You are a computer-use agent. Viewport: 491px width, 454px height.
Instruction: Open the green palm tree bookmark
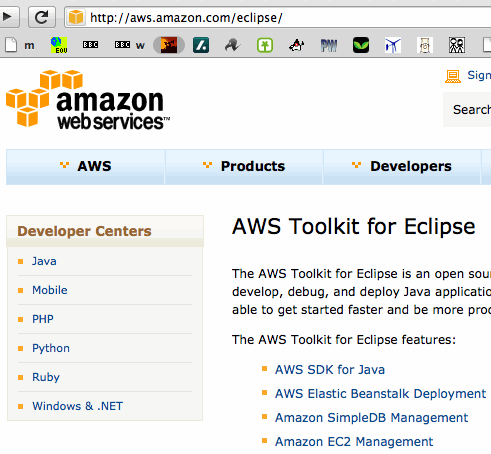[x=265, y=45]
